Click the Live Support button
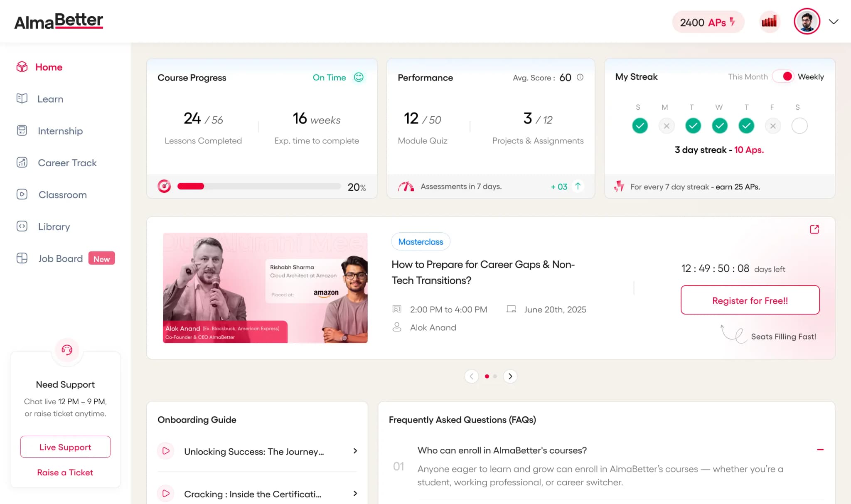 [x=65, y=447]
